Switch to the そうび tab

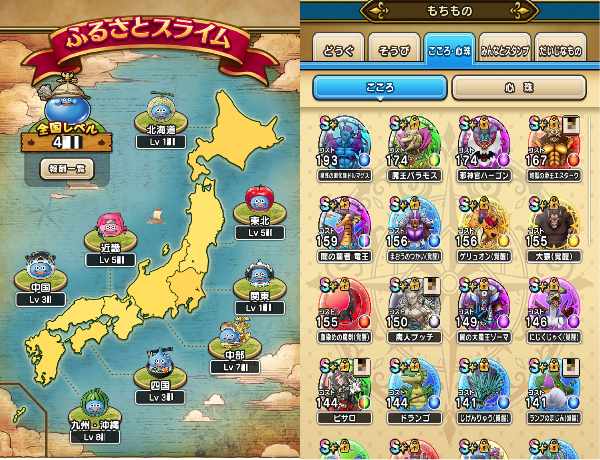point(394,49)
